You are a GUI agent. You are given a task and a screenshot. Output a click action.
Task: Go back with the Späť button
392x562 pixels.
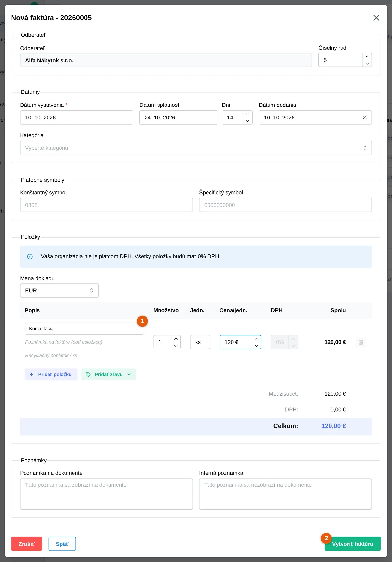62,544
